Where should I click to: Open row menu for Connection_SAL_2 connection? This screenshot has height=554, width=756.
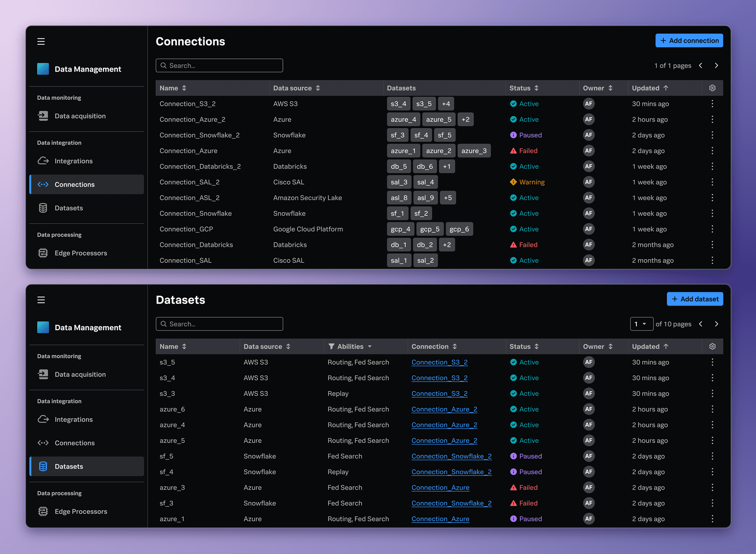(x=712, y=182)
